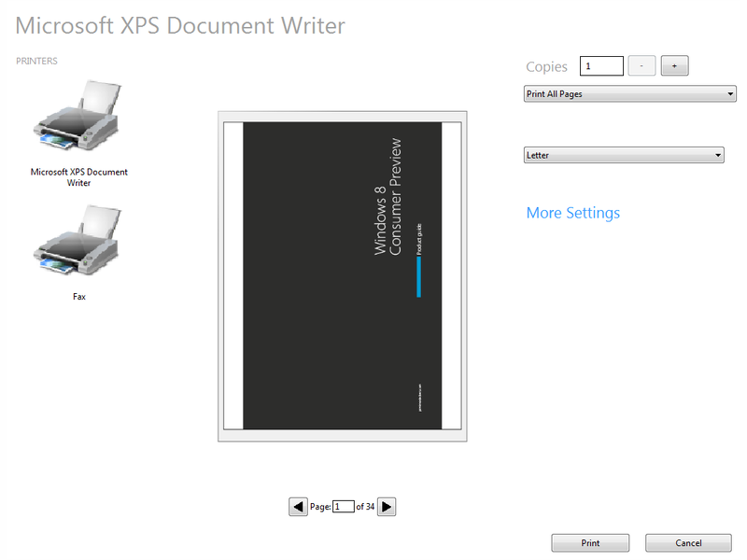Click the previous page arrow

point(298,506)
